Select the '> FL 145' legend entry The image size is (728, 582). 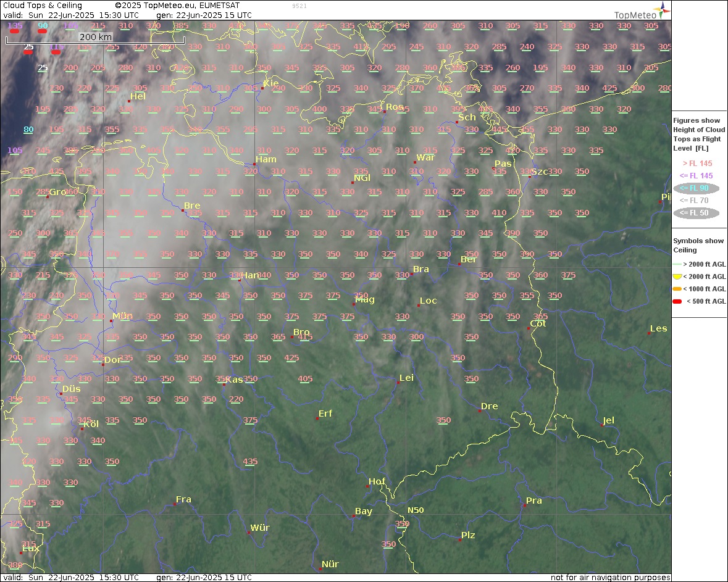[x=697, y=164]
